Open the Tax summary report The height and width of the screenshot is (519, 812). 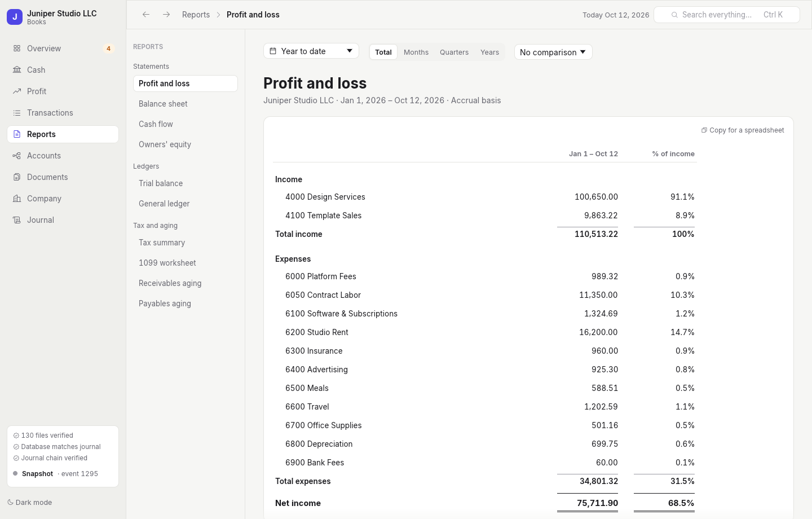coord(186,243)
